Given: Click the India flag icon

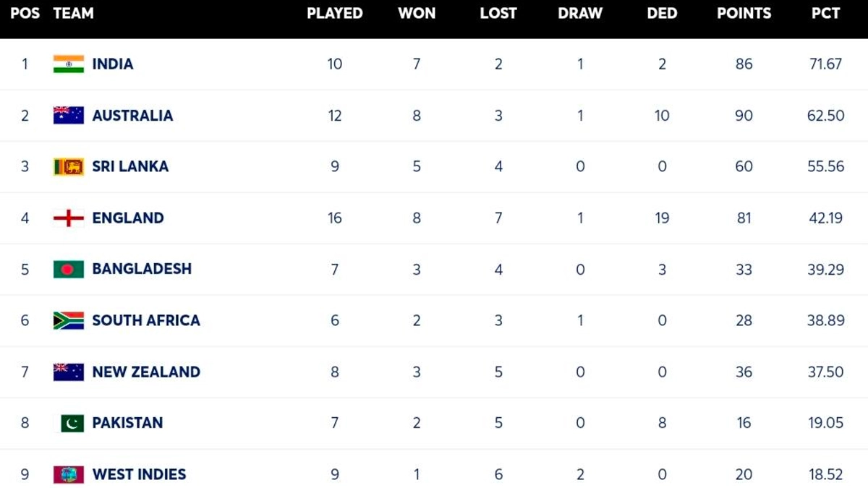Looking at the screenshot, I should point(69,64).
